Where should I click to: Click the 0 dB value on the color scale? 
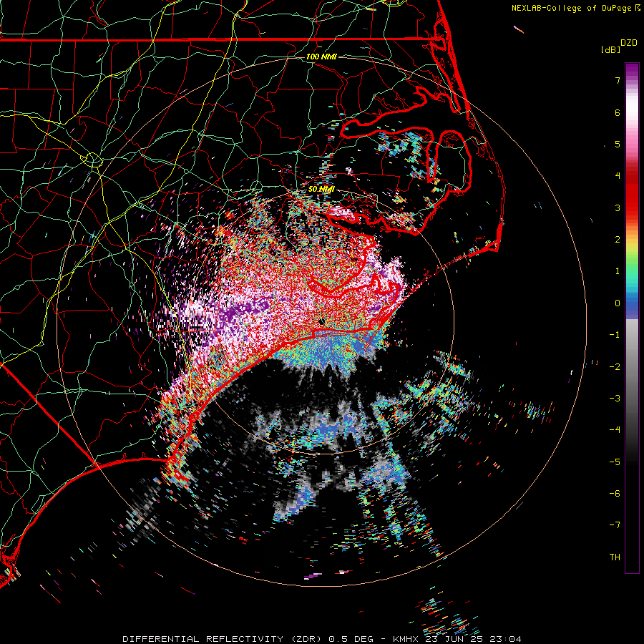618,303
